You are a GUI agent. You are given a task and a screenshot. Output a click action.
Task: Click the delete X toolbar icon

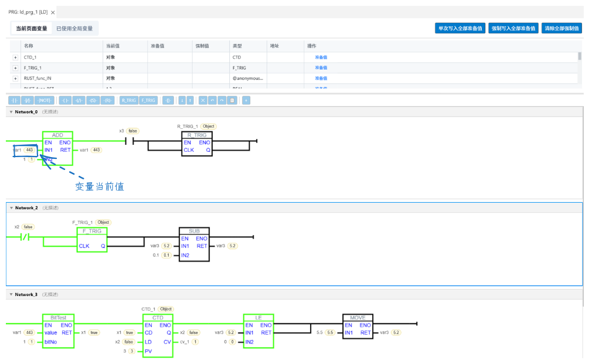click(x=203, y=100)
